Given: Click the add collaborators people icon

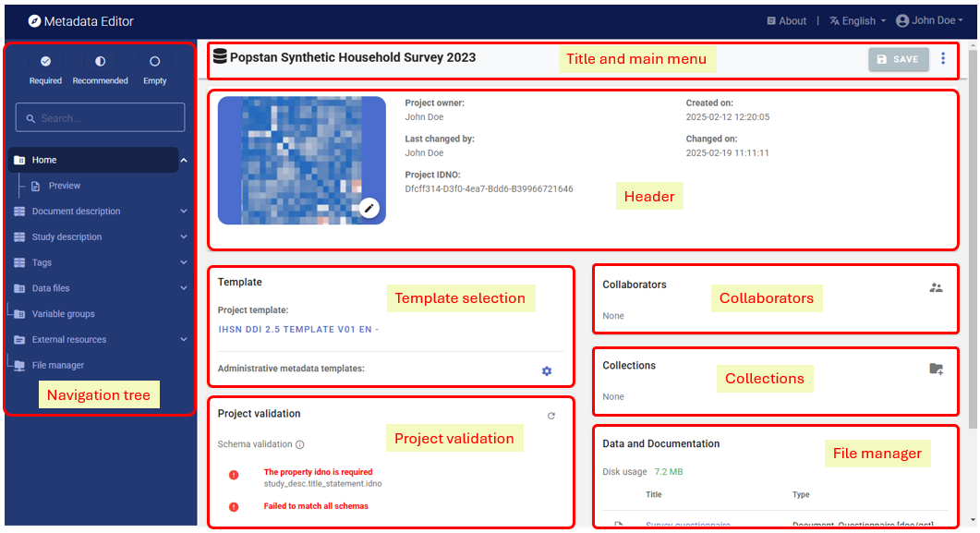Looking at the screenshot, I should tap(936, 287).
